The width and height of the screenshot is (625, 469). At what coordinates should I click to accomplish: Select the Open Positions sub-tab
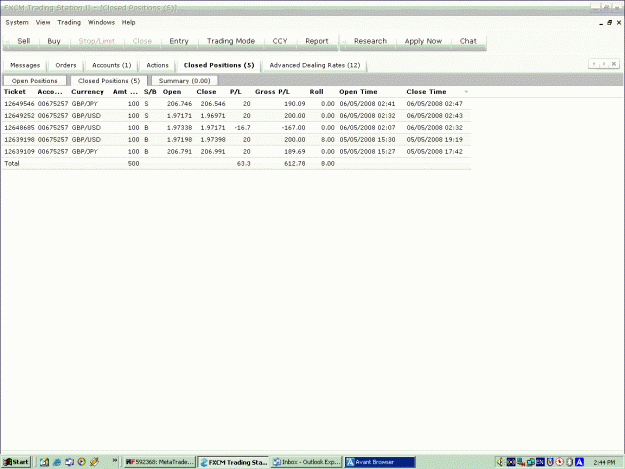(x=35, y=81)
